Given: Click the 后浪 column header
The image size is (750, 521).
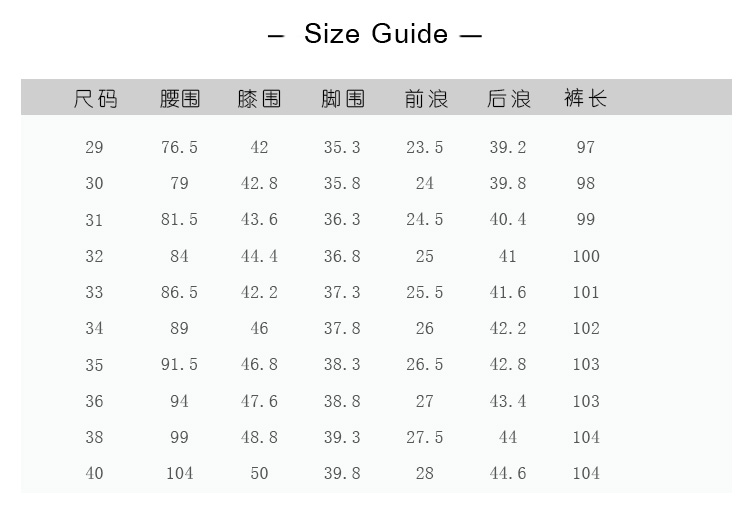Looking at the screenshot, I should pos(508,99).
